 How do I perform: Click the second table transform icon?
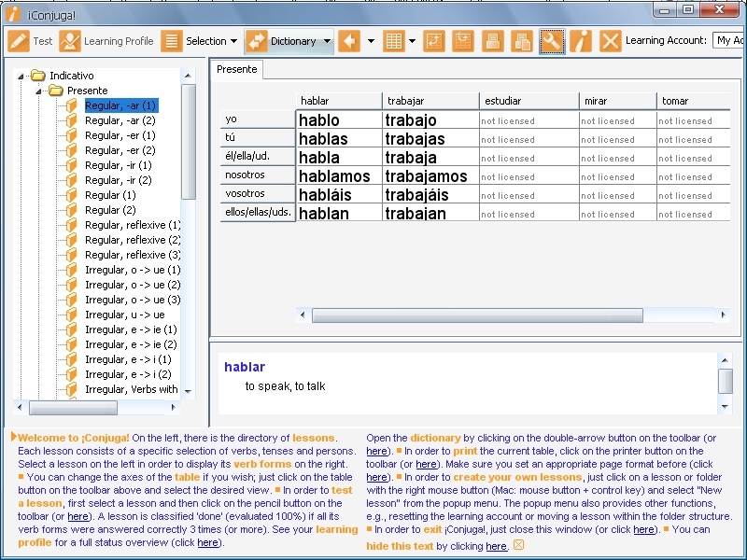point(463,41)
